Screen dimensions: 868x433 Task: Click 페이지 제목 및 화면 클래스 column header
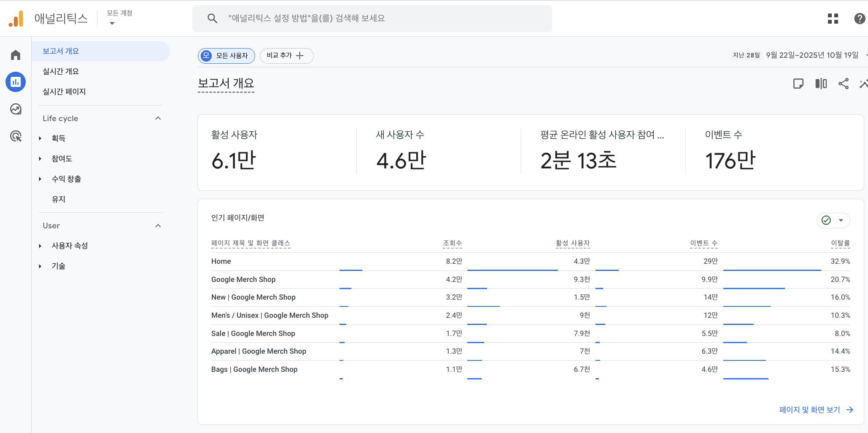coord(251,243)
